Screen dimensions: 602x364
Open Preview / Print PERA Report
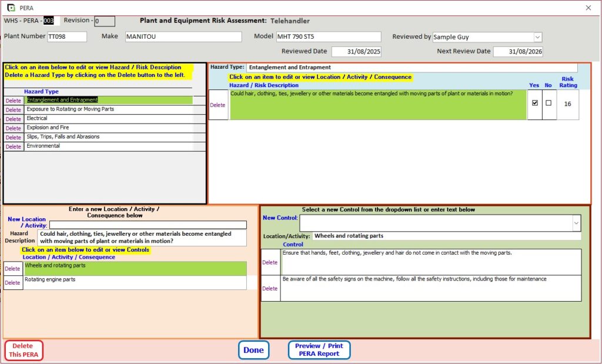(319, 349)
